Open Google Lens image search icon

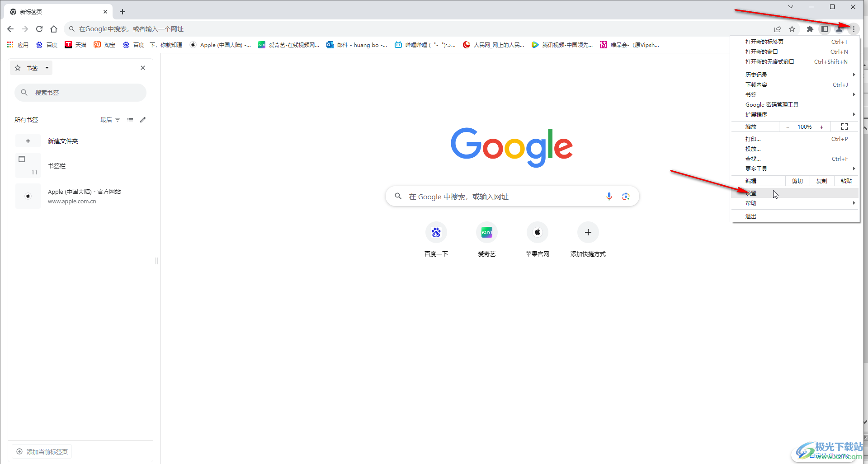(626, 196)
